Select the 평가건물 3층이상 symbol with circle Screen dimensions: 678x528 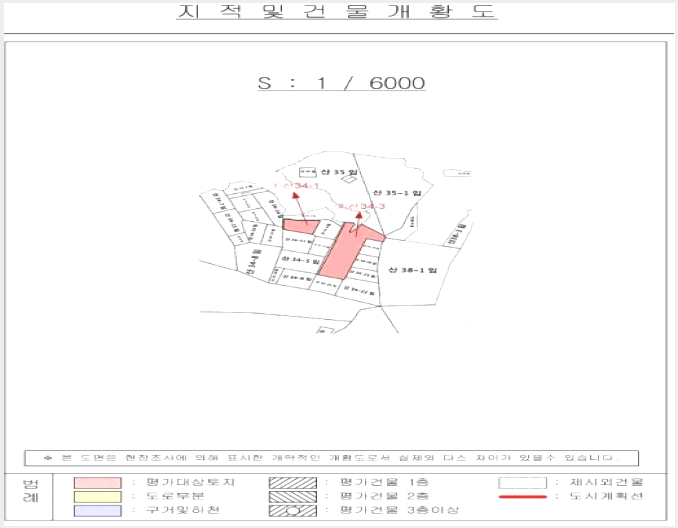tap(293, 511)
